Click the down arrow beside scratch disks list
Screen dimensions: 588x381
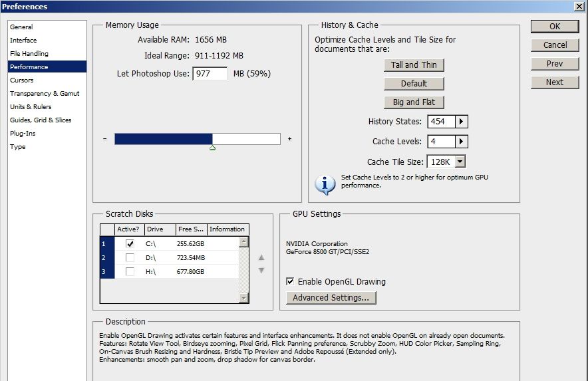[261, 271]
